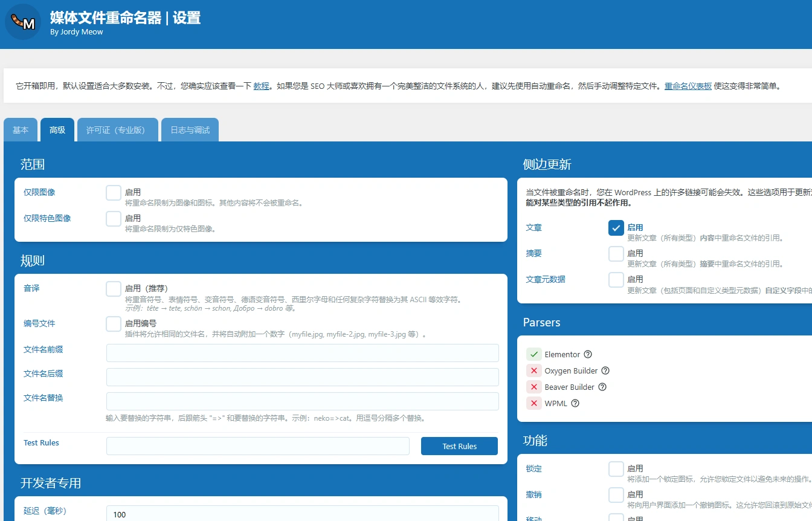
Task: Click the red X icon beside Beaver Builder
Action: click(535, 387)
